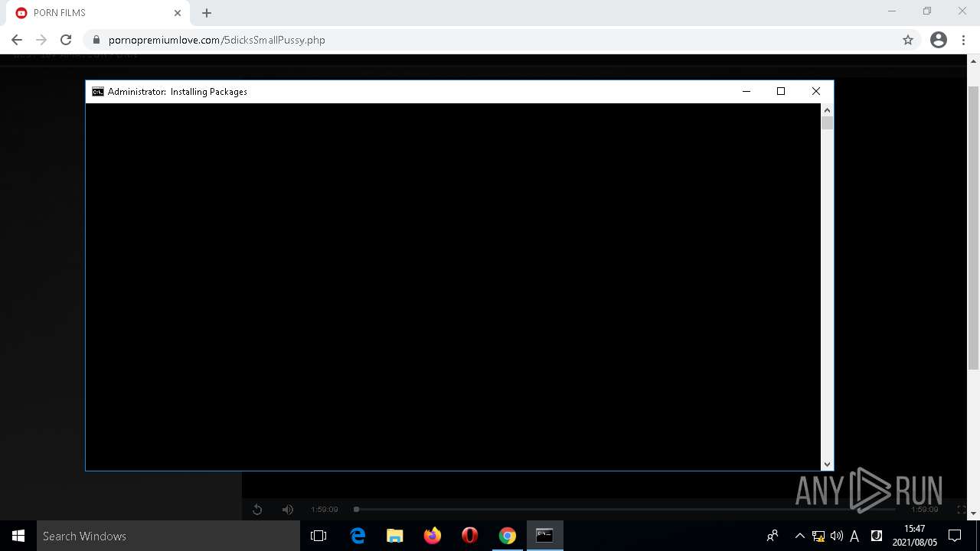
Task: Close the Installing Packages console window
Action: coord(816,92)
